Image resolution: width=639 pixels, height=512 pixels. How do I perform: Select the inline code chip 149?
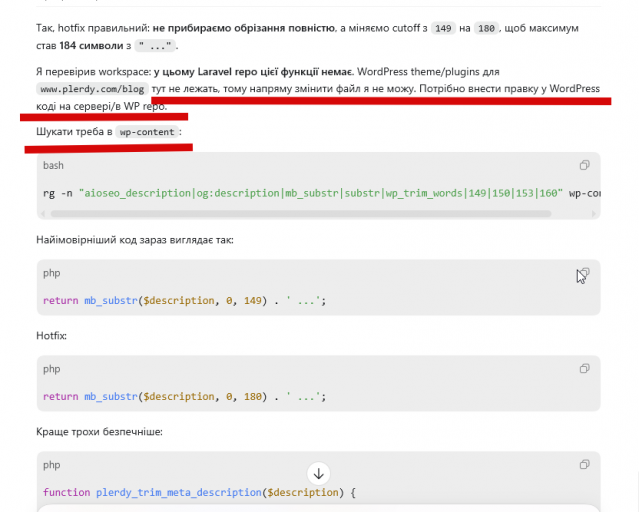click(443, 29)
